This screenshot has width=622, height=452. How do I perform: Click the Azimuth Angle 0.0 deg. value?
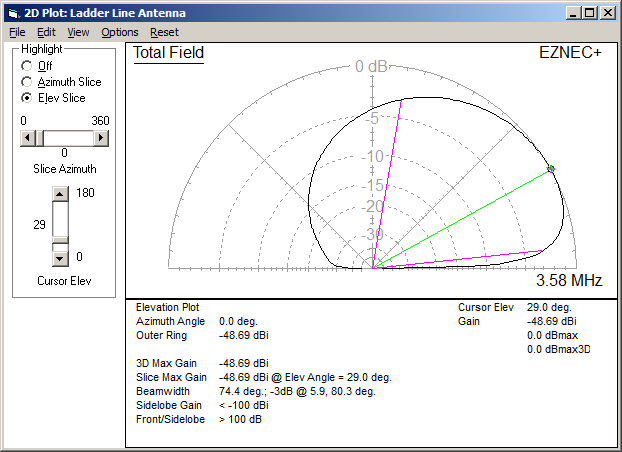click(x=238, y=321)
